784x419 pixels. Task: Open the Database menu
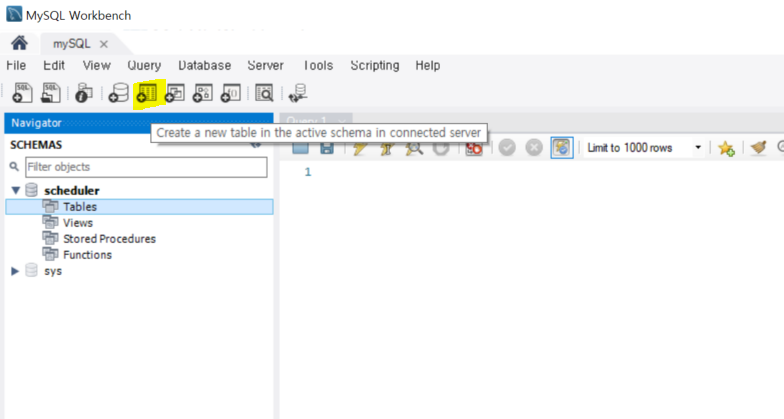pos(204,66)
